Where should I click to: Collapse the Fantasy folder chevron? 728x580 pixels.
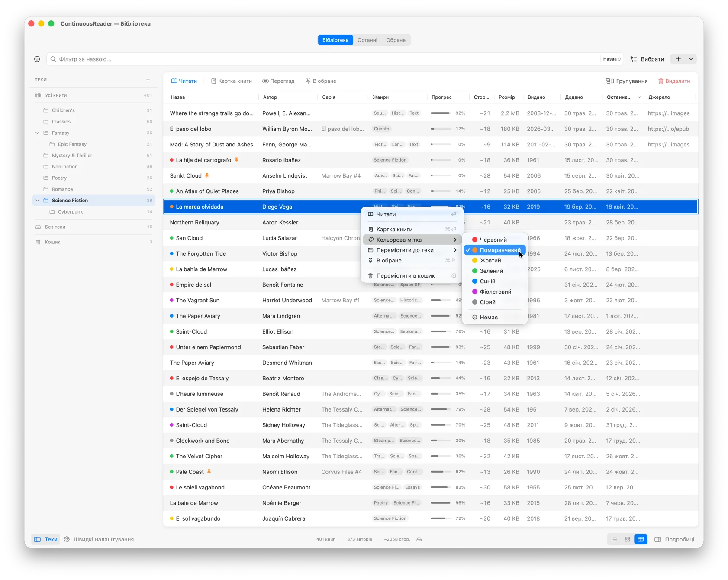(37, 133)
